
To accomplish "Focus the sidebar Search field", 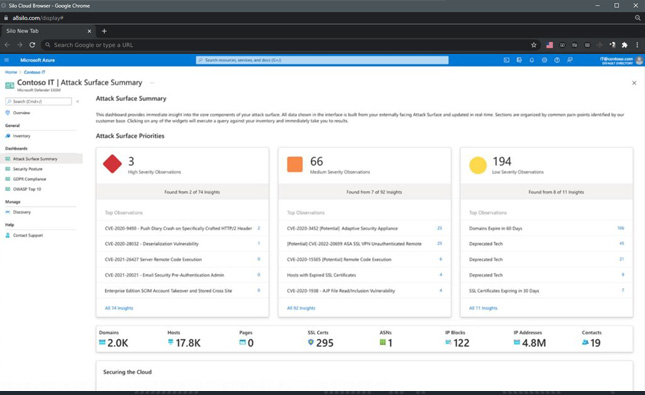I will (39, 101).
